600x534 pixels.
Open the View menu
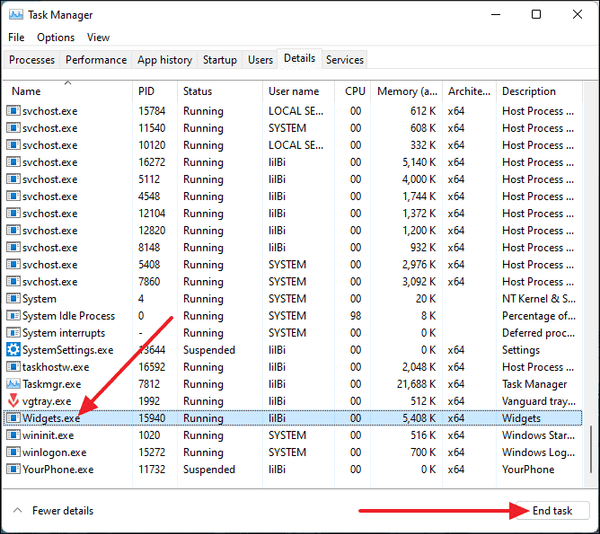point(98,37)
